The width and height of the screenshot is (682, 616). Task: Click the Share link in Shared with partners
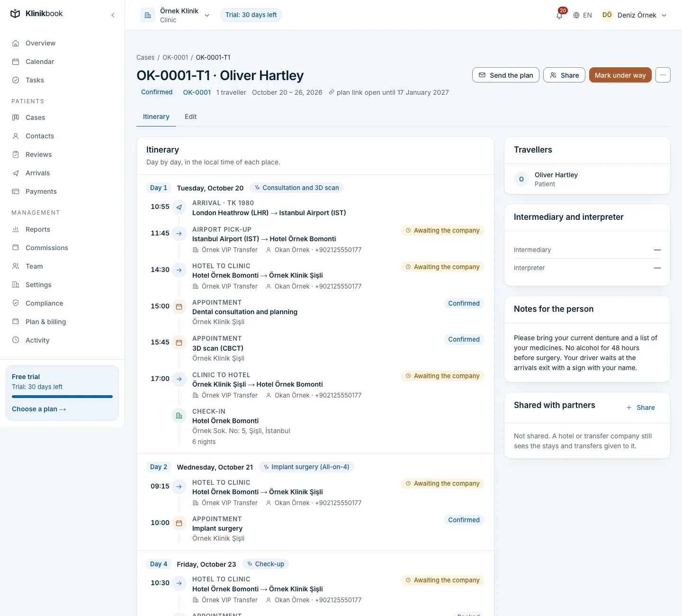click(x=640, y=408)
